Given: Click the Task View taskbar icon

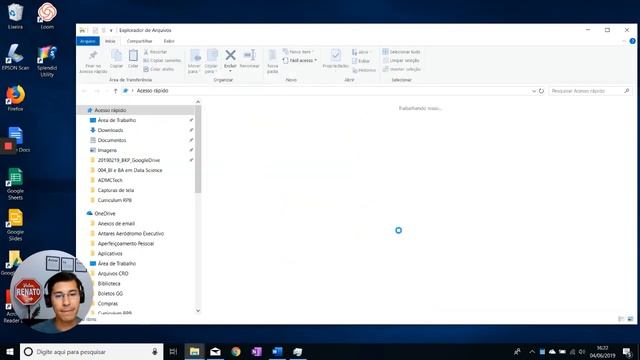Looking at the screenshot, I should tap(173, 351).
